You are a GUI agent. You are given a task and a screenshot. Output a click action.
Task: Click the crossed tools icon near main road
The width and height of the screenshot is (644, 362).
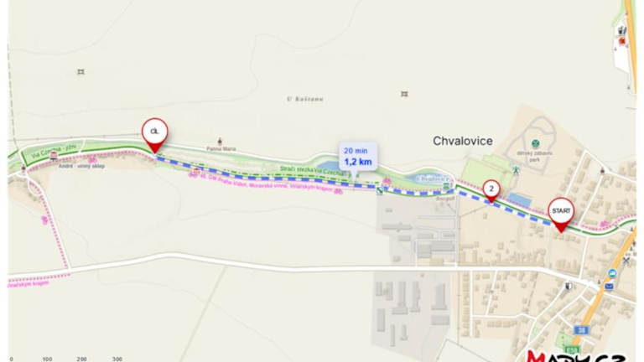click(x=626, y=261)
